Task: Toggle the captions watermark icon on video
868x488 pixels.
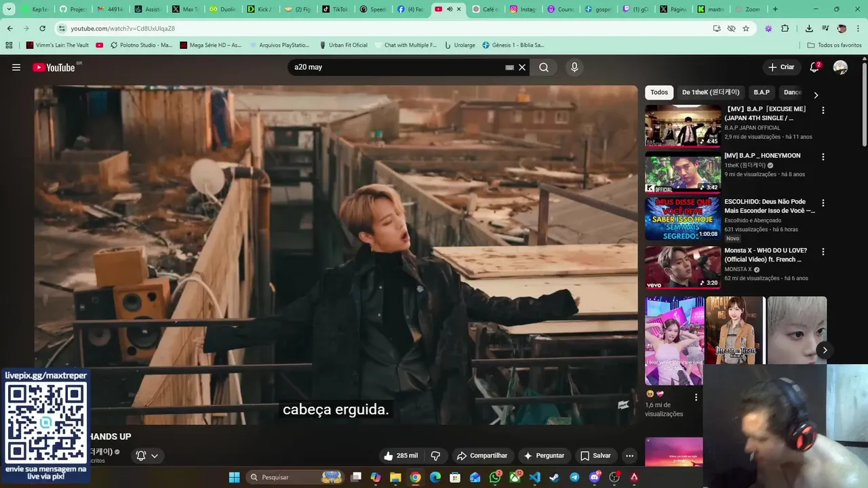Action: 623,405
